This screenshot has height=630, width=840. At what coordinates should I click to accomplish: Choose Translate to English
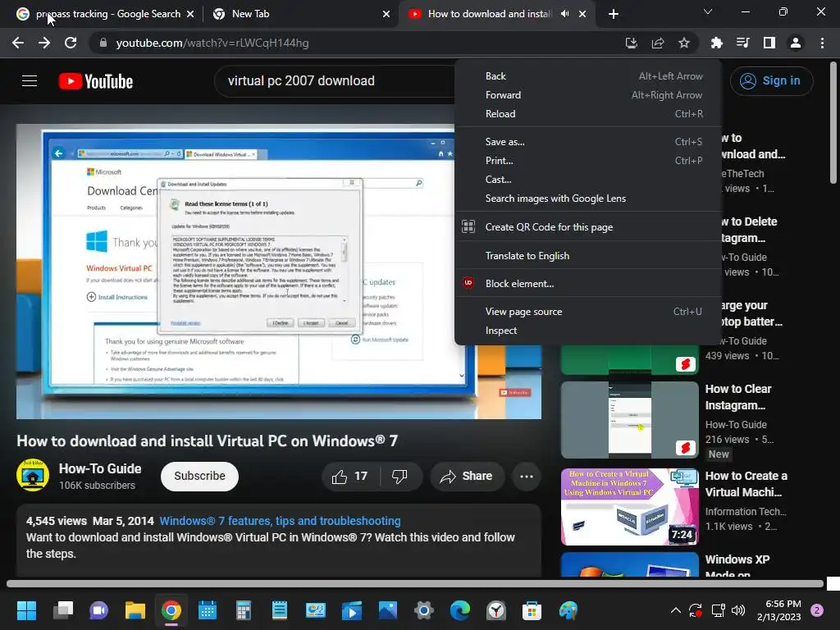(587, 256)
